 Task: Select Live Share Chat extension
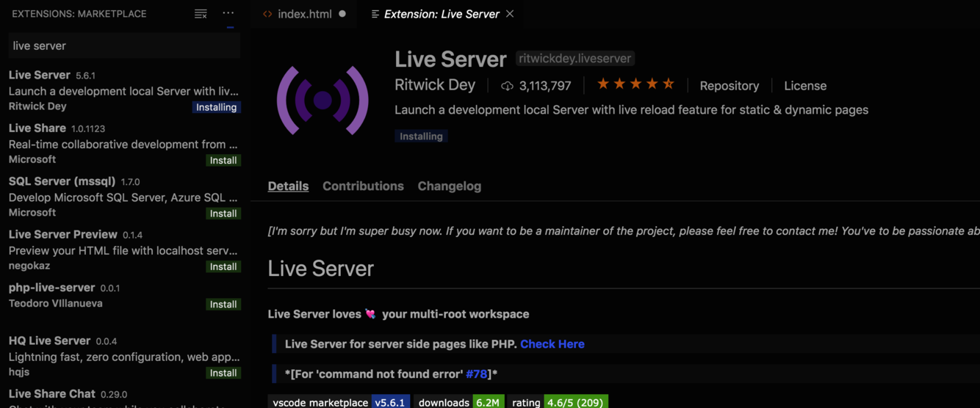coord(124,396)
